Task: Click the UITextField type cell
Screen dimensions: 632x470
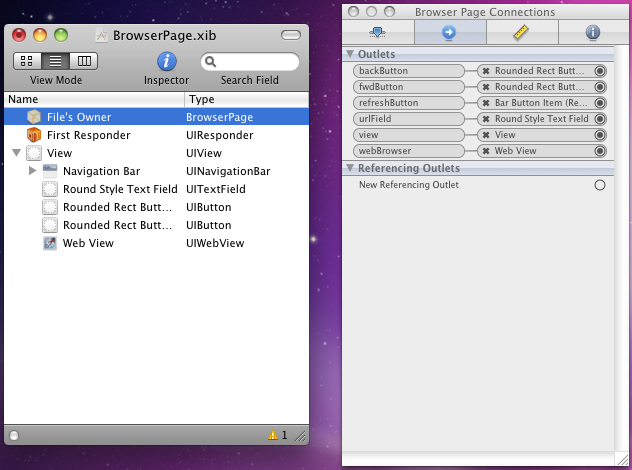Action: [216, 189]
